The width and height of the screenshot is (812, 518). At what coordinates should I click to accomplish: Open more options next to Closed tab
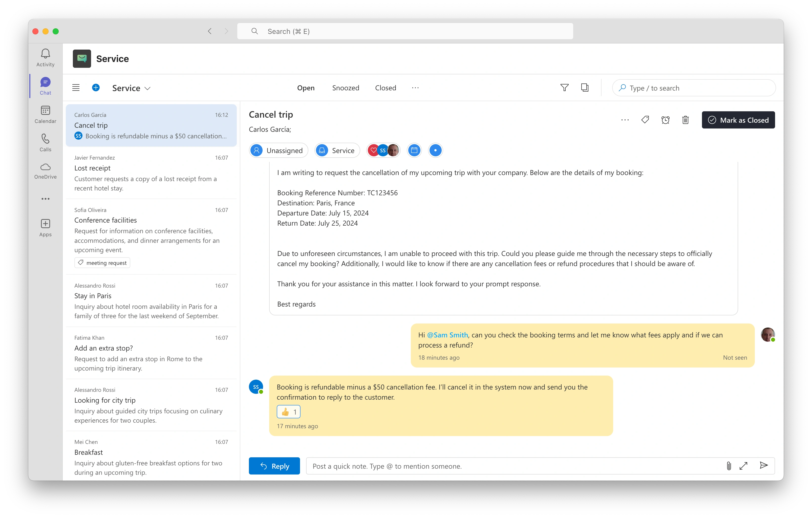click(x=415, y=88)
